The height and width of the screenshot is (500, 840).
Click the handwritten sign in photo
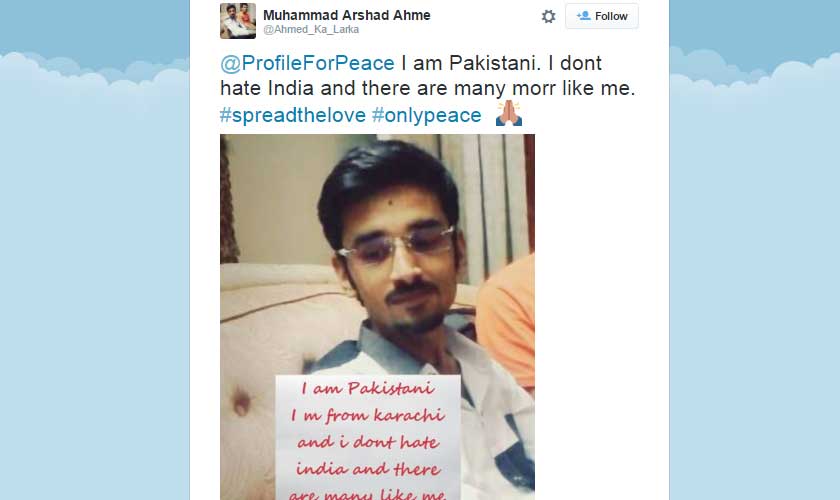point(368,438)
